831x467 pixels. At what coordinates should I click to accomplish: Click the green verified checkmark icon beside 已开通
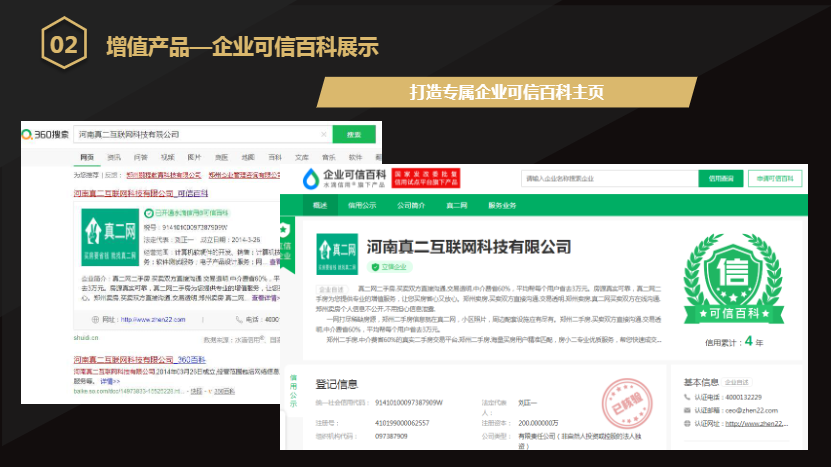(x=149, y=213)
